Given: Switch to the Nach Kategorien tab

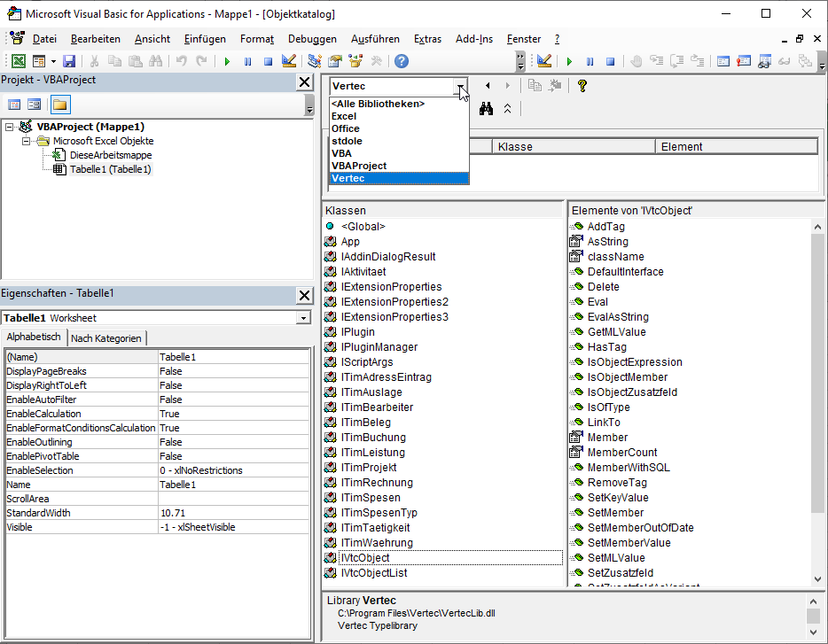Looking at the screenshot, I should pyautogui.click(x=106, y=338).
